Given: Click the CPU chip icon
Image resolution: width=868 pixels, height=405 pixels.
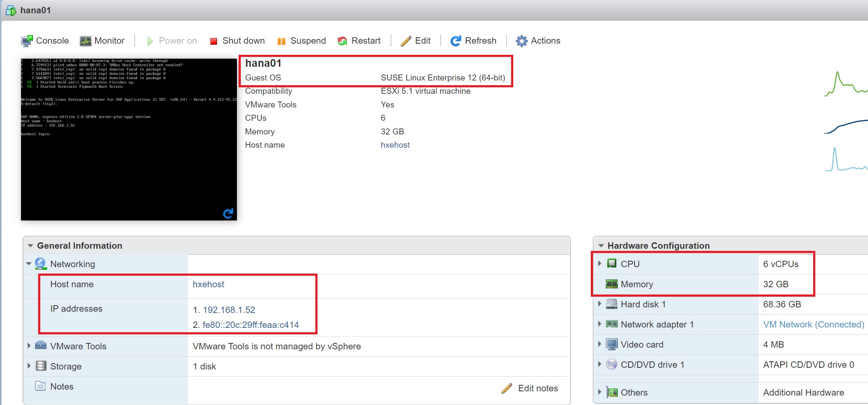Looking at the screenshot, I should pos(612,263).
